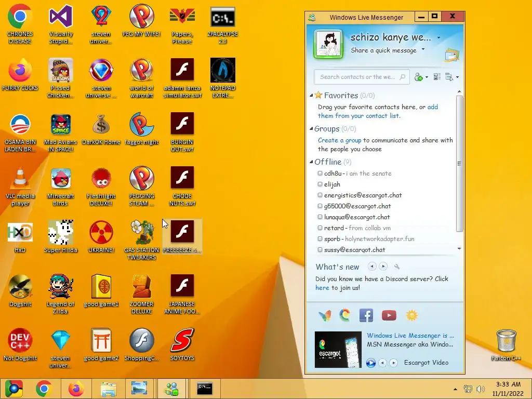Click the contact list layout icon

click(437, 77)
